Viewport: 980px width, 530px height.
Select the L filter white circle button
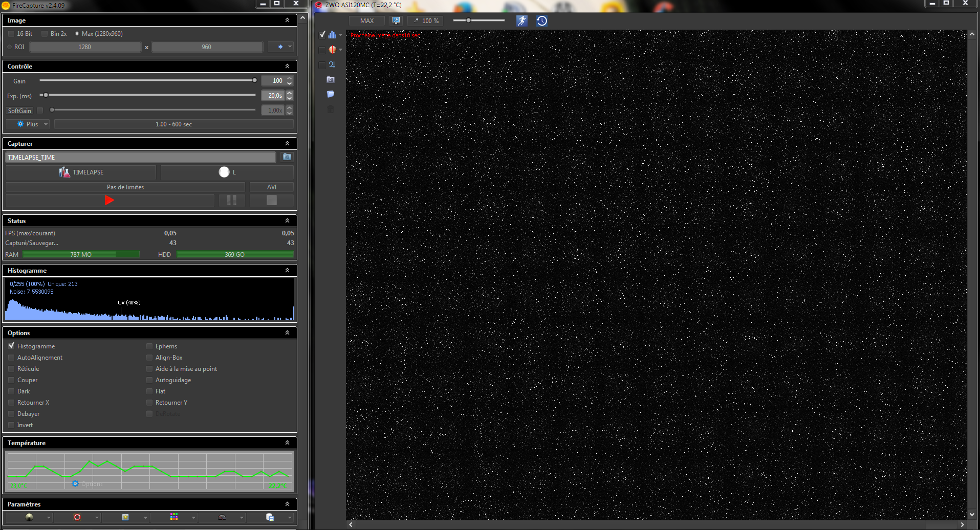227,172
